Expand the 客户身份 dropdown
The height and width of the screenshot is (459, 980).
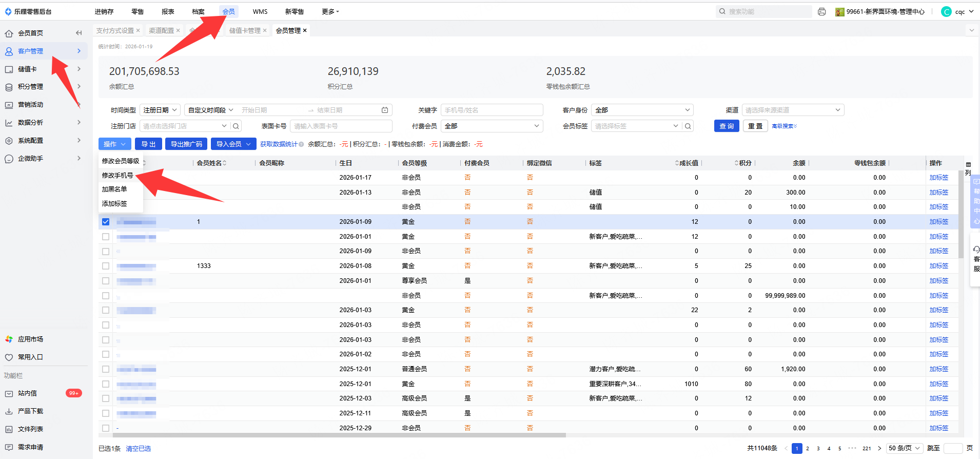tap(642, 110)
